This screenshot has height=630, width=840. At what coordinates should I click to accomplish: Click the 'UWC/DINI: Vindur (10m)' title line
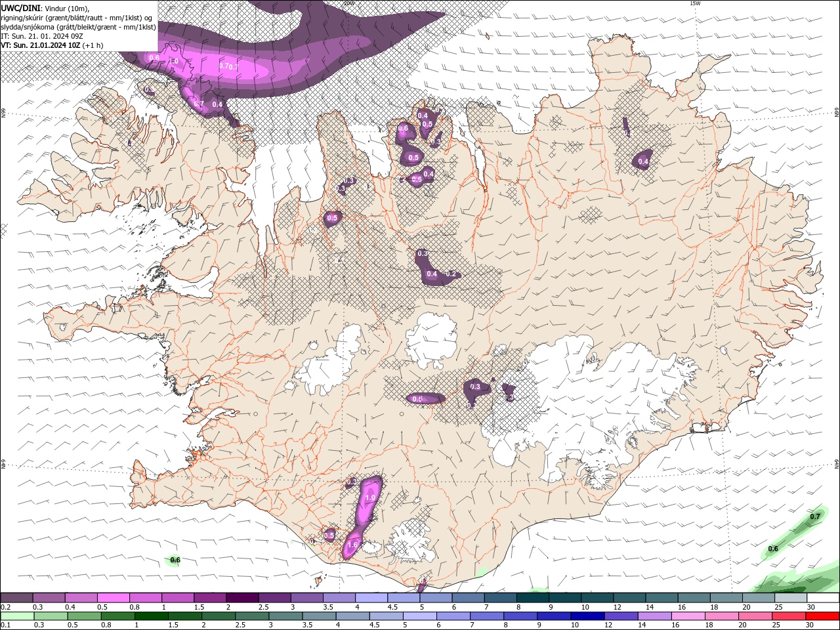(x=45, y=7)
